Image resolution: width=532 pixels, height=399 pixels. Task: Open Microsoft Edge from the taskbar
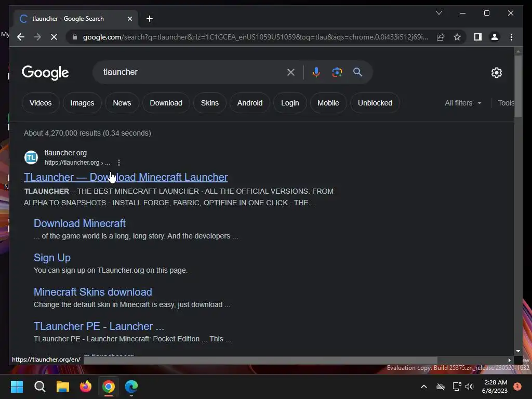(131, 387)
